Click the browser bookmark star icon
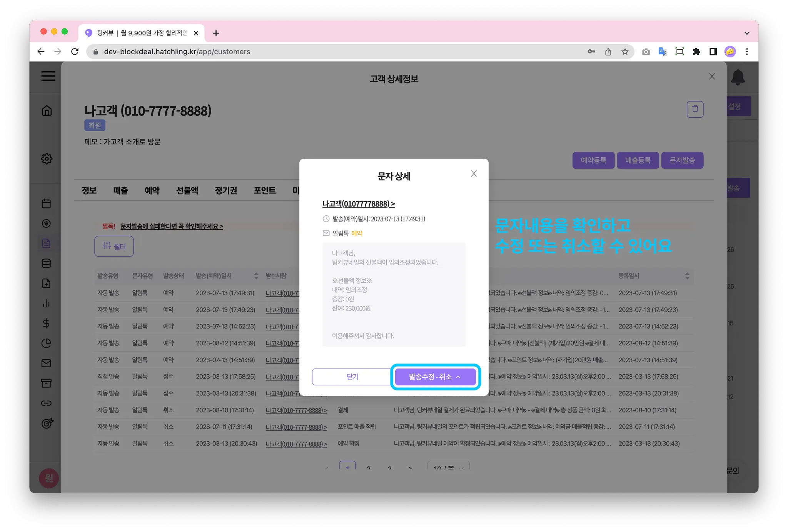The height and width of the screenshot is (532, 788). [625, 52]
